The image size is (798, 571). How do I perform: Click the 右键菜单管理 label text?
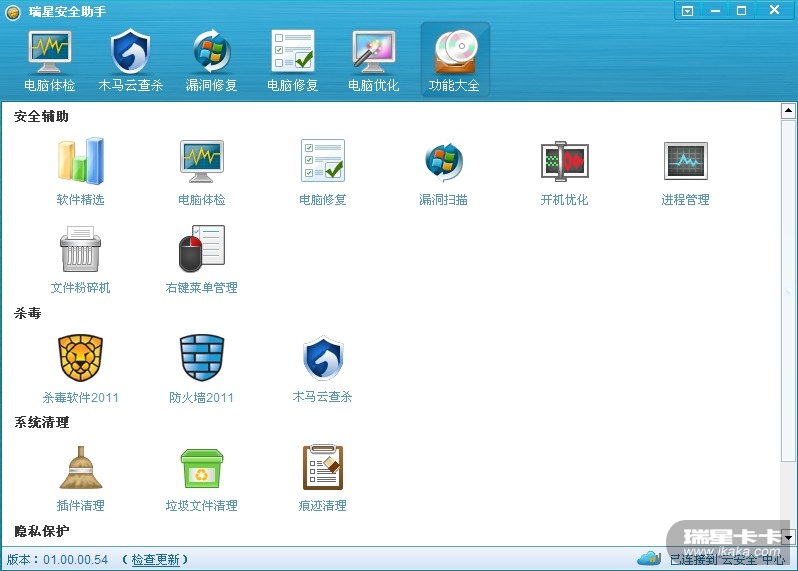point(202,288)
